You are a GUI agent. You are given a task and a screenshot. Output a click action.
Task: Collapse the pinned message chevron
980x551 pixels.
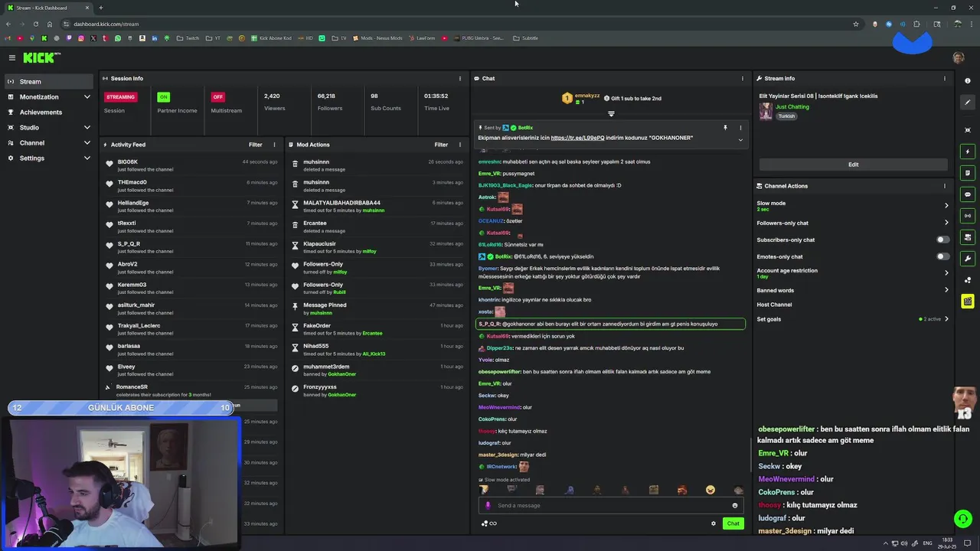pyautogui.click(x=740, y=140)
